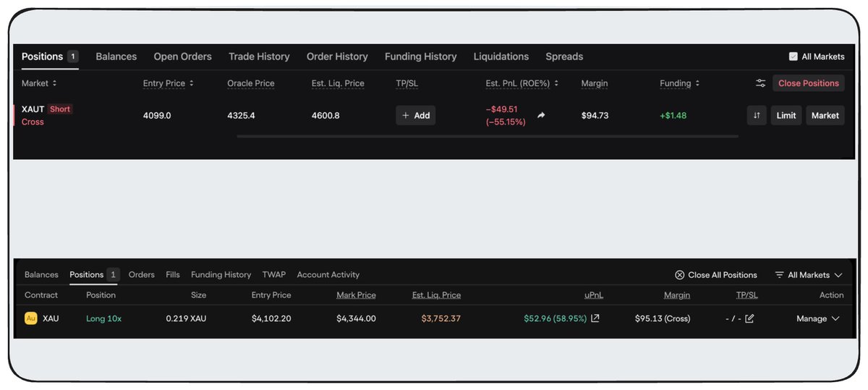This screenshot has width=868, height=390.
Task: Sort by the Market column header
Action: (39, 83)
